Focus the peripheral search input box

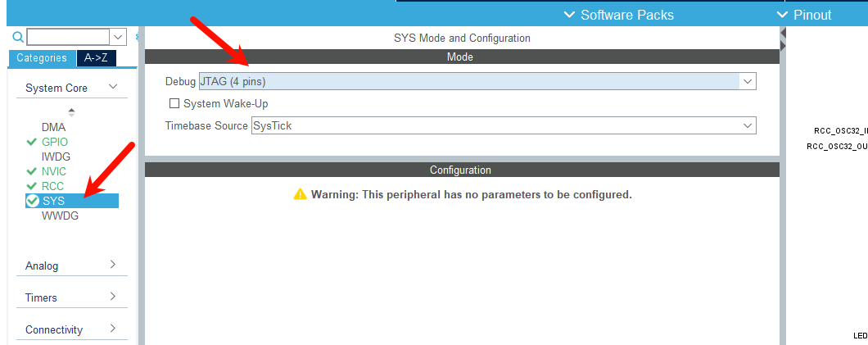point(68,37)
